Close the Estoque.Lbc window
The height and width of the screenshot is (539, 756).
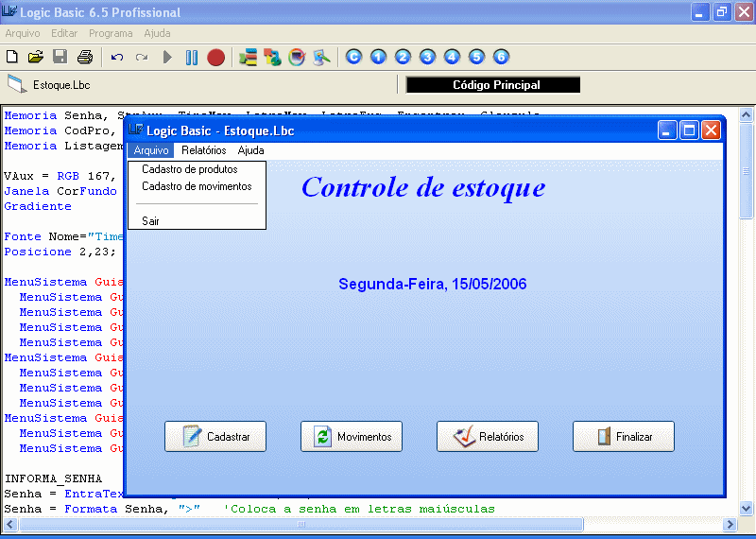[712, 130]
